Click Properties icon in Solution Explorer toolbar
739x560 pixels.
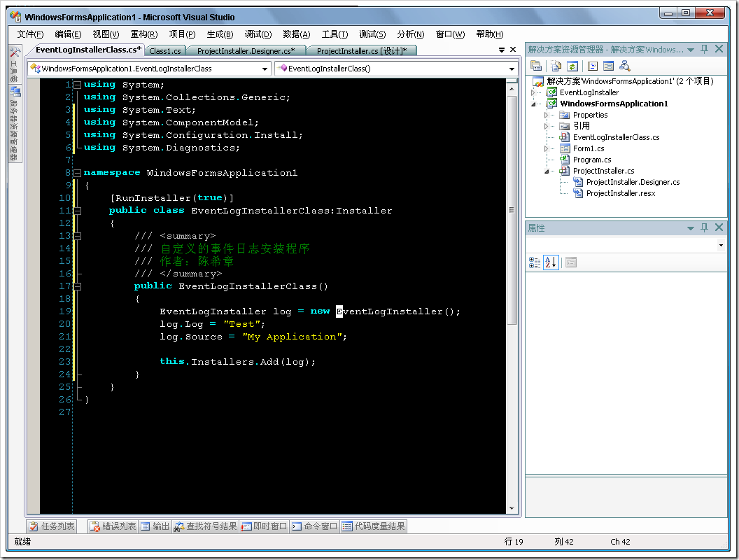536,66
